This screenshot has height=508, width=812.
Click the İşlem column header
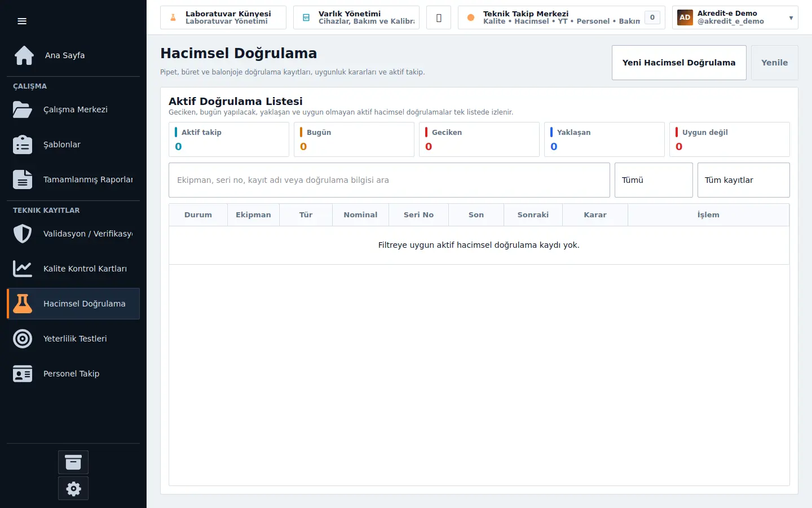pos(708,215)
